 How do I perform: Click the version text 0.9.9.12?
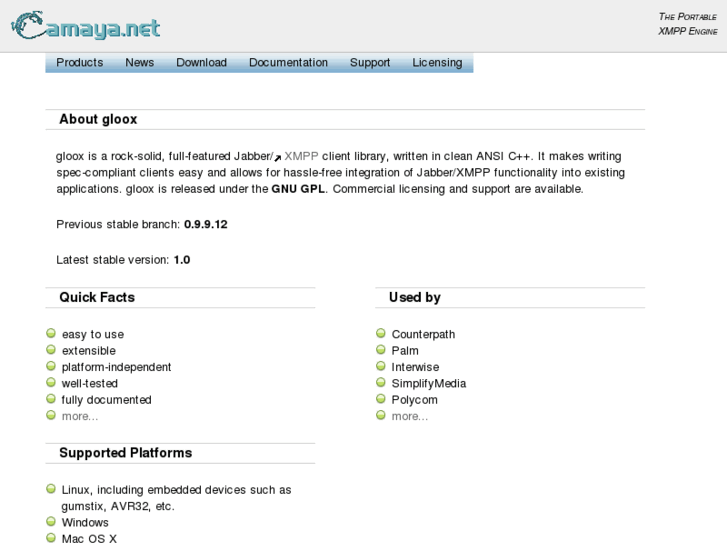[x=206, y=224]
